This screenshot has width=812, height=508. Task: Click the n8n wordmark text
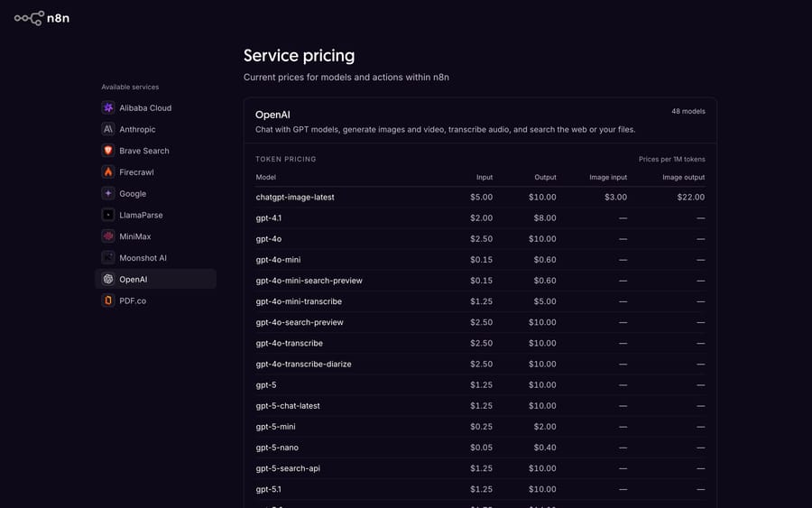click(x=58, y=18)
